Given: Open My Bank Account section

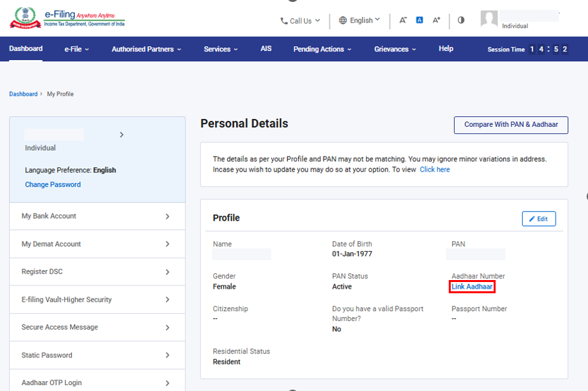Looking at the screenshot, I should pos(98,217).
